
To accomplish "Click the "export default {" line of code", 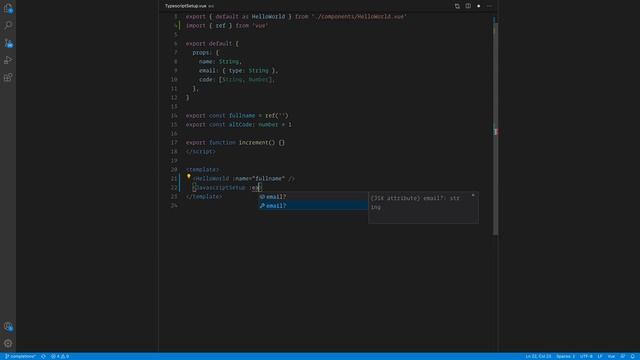I will pos(212,44).
